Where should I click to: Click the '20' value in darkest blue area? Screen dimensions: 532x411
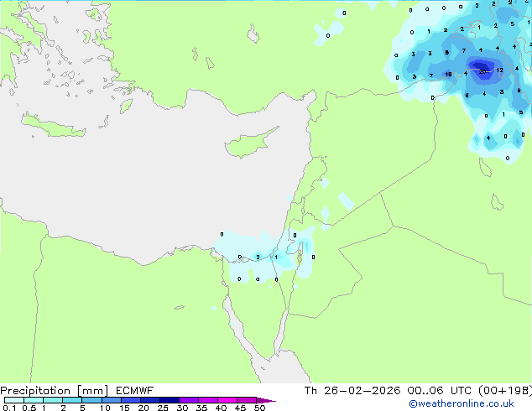click(482, 71)
